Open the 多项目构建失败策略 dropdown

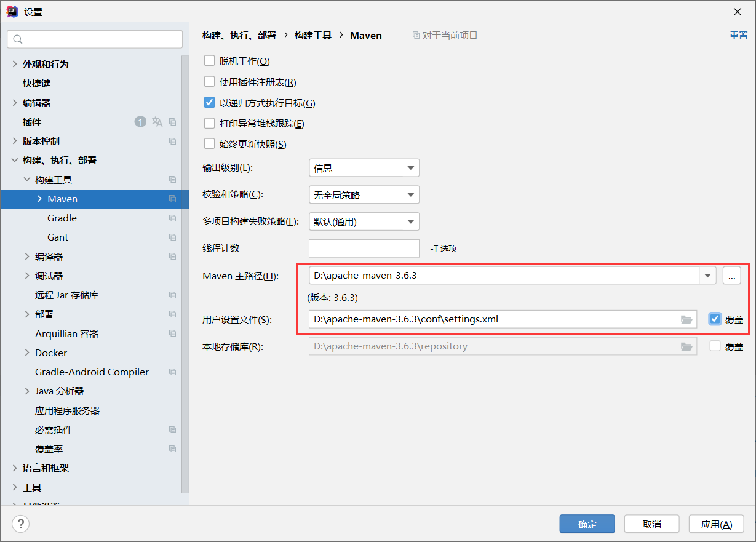(364, 221)
